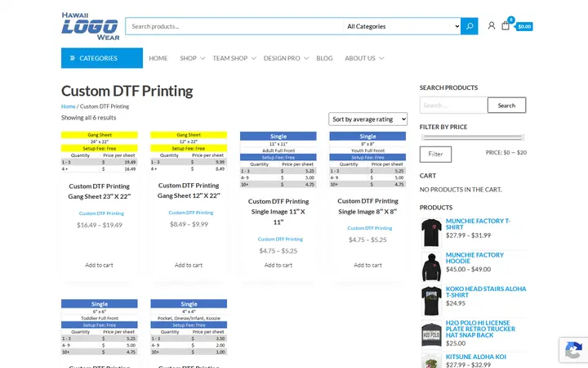This screenshot has width=588, height=368.
Task: Open the All Categories dropdown
Action: pos(403,26)
